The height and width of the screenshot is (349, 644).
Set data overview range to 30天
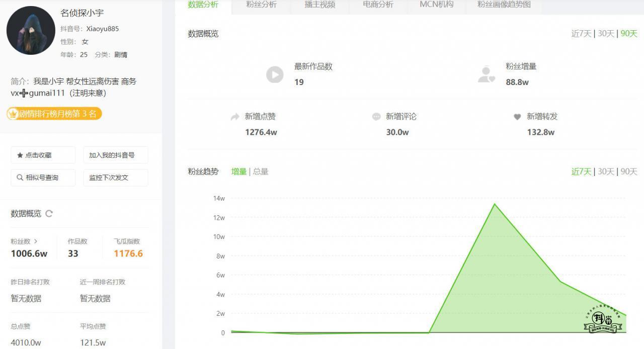(x=606, y=34)
